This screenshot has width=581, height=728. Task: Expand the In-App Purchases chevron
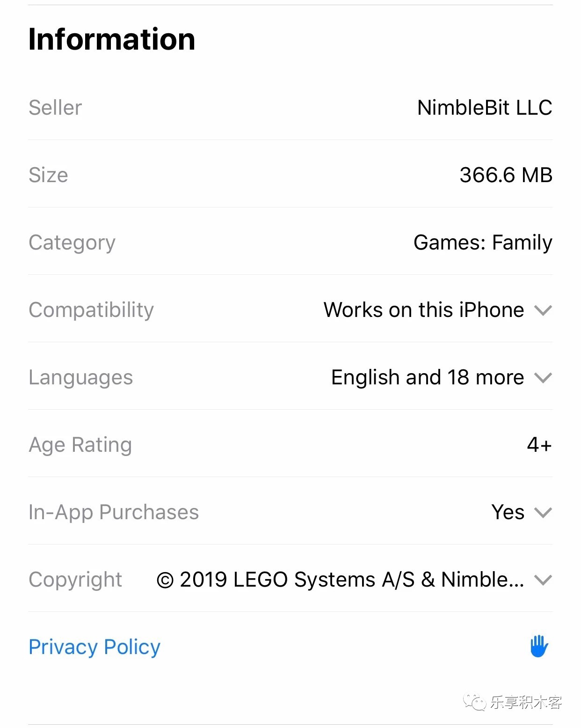pyautogui.click(x=543, y=512)
